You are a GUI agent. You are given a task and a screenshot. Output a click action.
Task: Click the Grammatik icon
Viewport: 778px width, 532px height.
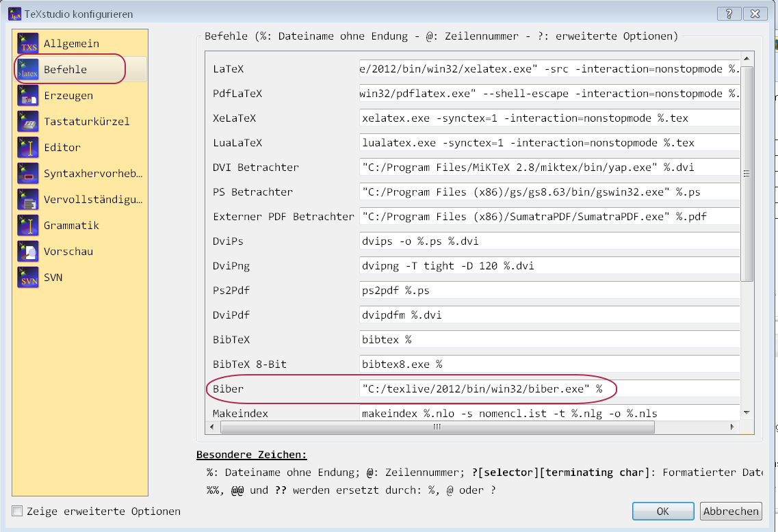point(28,225)
